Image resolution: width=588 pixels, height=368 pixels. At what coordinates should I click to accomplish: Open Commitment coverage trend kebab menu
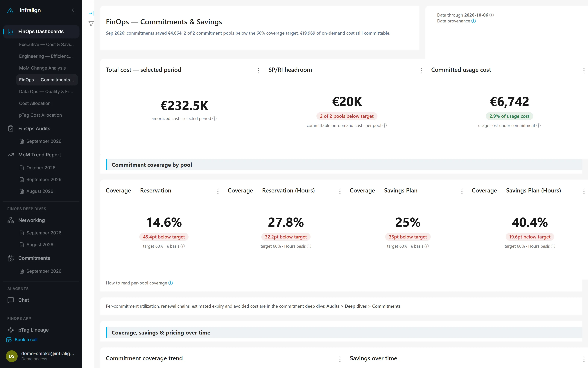[x=340, y=359]
